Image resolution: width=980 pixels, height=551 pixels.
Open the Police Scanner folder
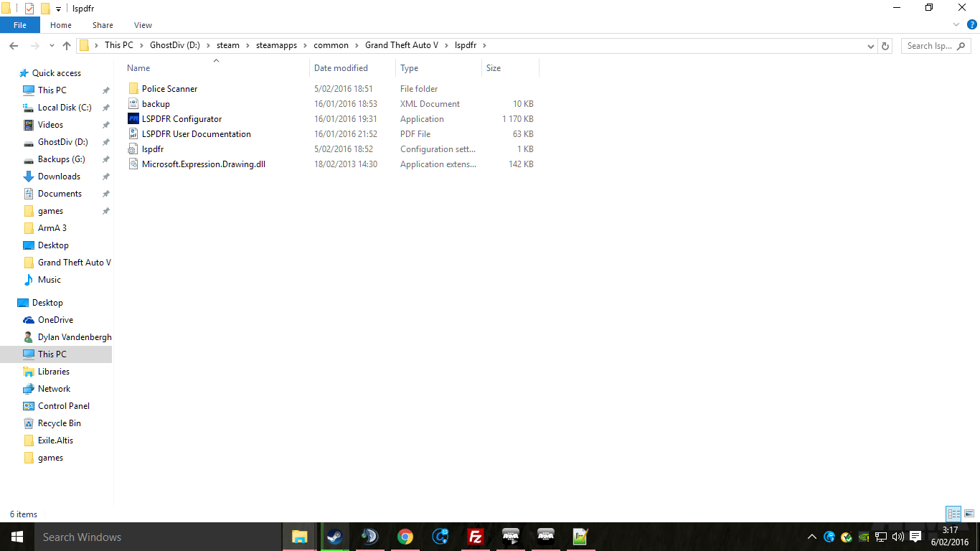(169, 89)
